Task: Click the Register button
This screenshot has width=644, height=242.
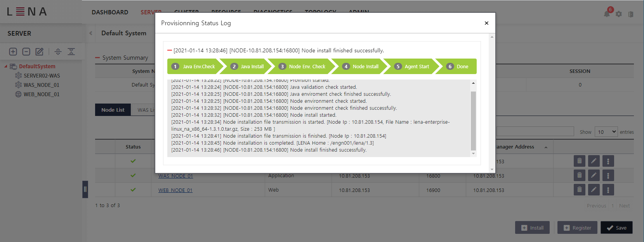Action: pyautogui.click(x=577, y=228)
